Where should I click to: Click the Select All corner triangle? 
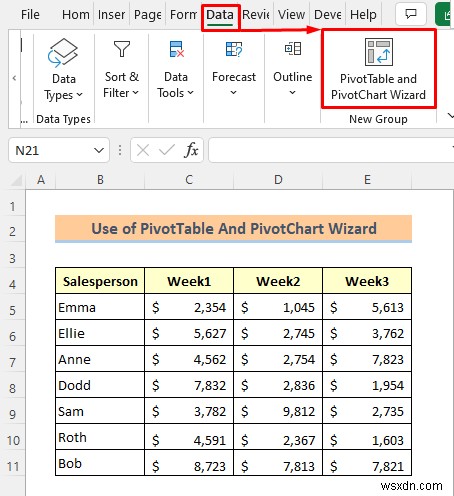click(16, 180)
